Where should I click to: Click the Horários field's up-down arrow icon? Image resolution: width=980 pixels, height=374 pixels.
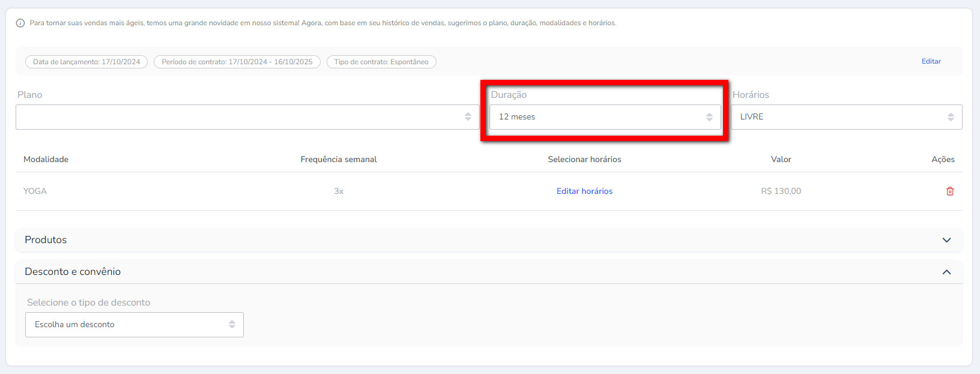[x=951, y=117]
